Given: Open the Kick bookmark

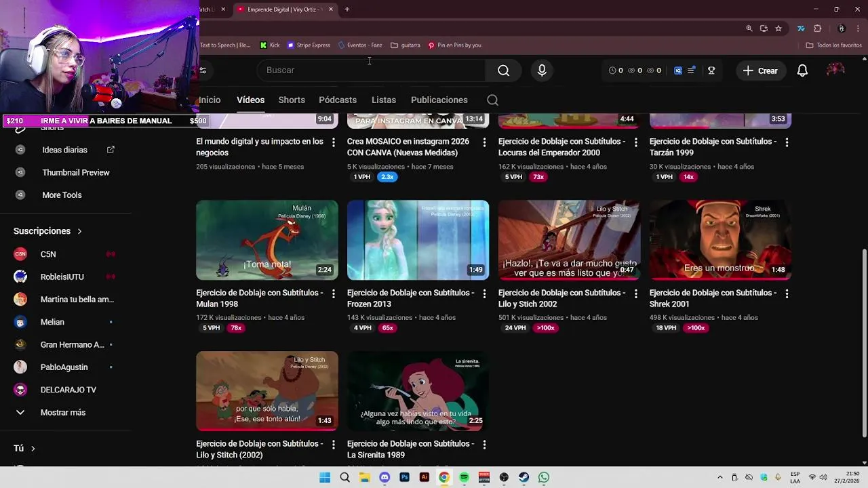Looking at the screenshot, I should 270,45.
